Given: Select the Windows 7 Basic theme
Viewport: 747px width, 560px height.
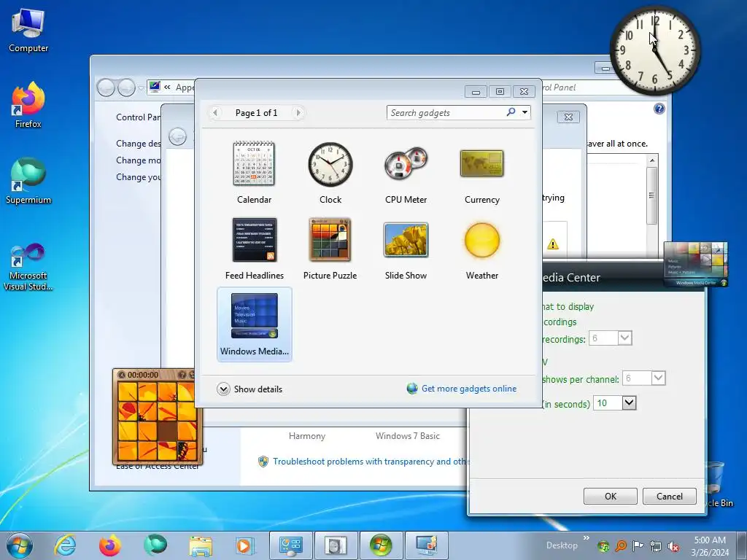Looking at the screenshot, I should [x=407, y=436].
